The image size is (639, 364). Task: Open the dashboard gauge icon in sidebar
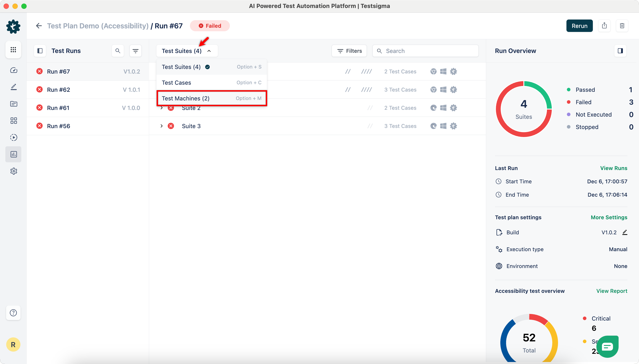(14, 70)
